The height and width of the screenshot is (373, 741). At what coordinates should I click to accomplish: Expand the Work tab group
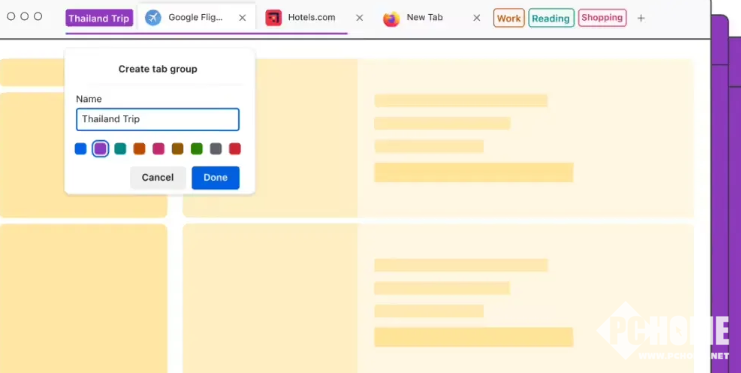coord(509,18)
